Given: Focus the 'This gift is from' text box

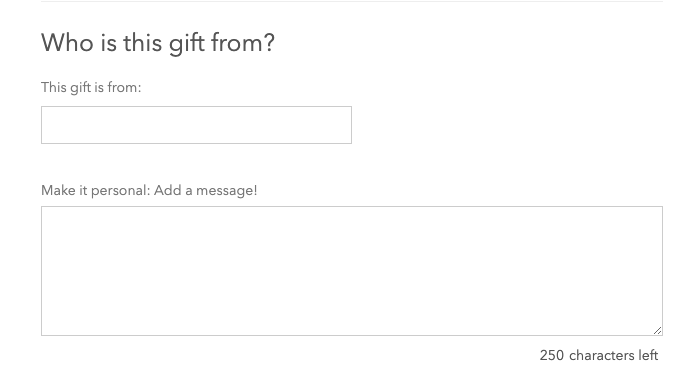Looking at the screenshot, I should point(196,125).
